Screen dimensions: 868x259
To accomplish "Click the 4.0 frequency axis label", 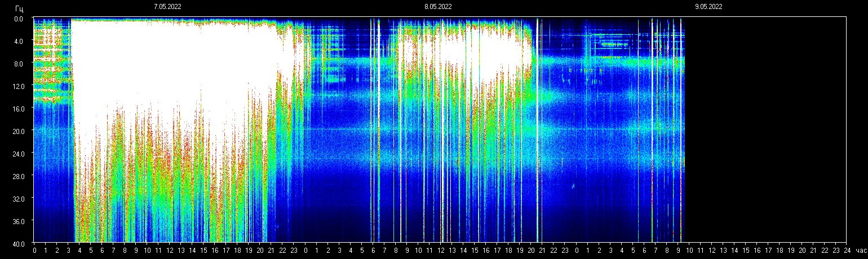I will [x=19, y=41].
